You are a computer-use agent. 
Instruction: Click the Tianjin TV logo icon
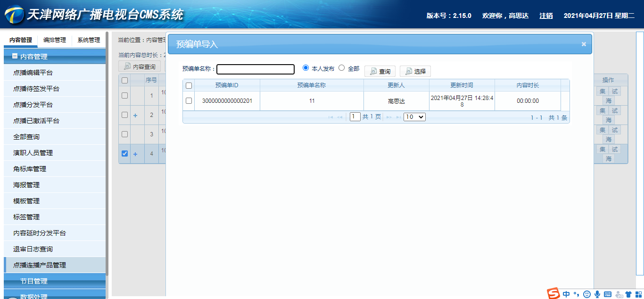pos(14,15)
